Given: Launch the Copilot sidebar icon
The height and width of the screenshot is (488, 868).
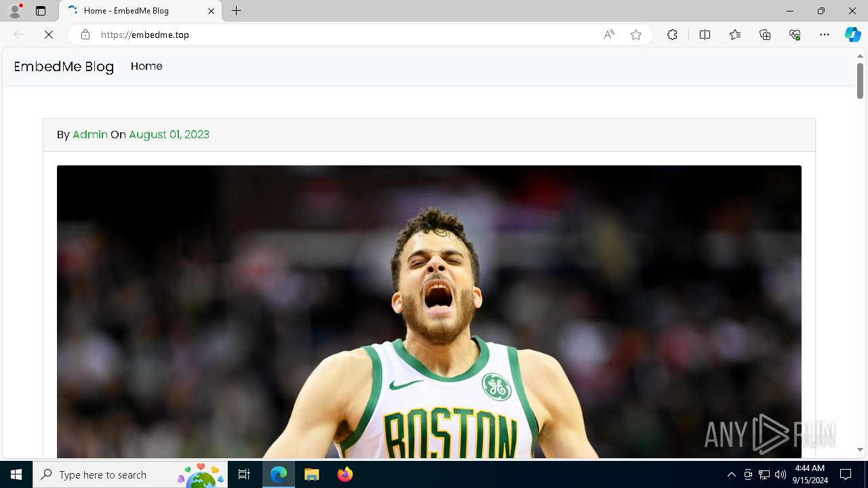Looking at the screenshot, I should (x=853, y=35).
